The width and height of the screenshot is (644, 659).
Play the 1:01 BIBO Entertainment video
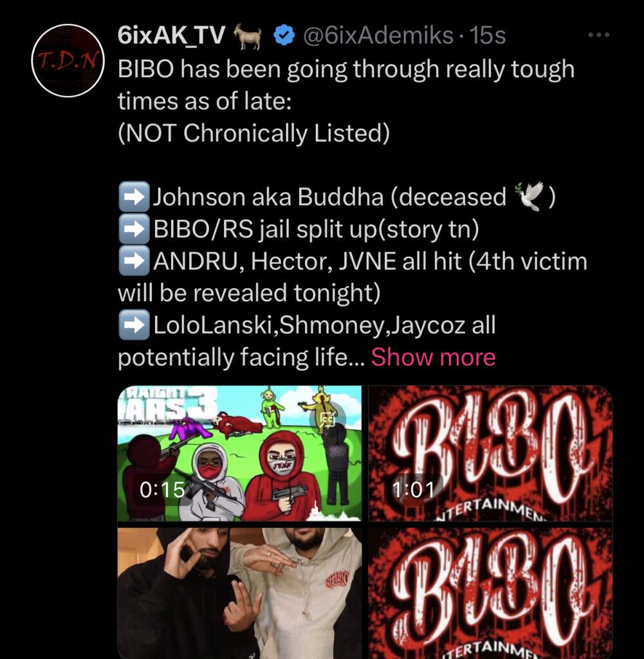point(490,454)
